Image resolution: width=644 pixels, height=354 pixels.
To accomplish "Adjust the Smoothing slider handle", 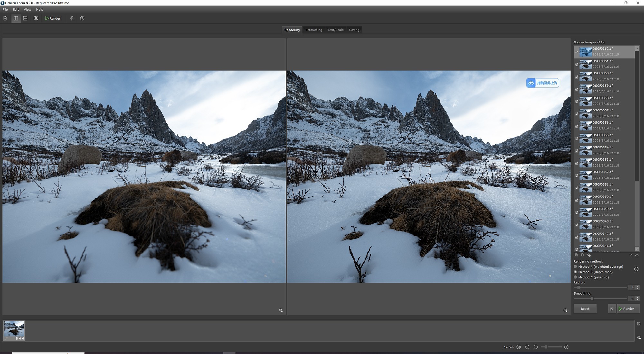I will click(592, 299).
